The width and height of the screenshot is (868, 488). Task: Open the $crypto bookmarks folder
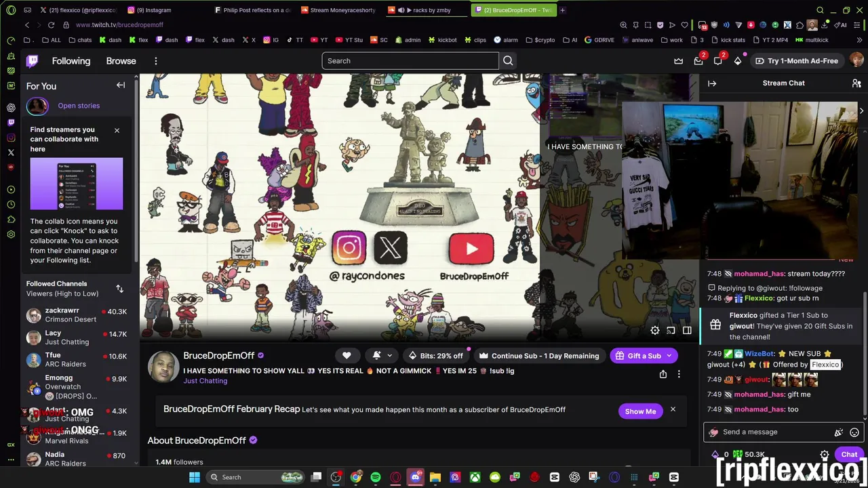coord(540,40)
